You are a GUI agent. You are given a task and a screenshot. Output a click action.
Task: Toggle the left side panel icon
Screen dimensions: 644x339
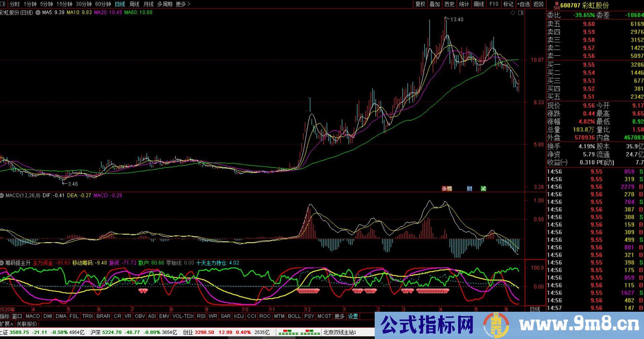[x=3, y=4]
